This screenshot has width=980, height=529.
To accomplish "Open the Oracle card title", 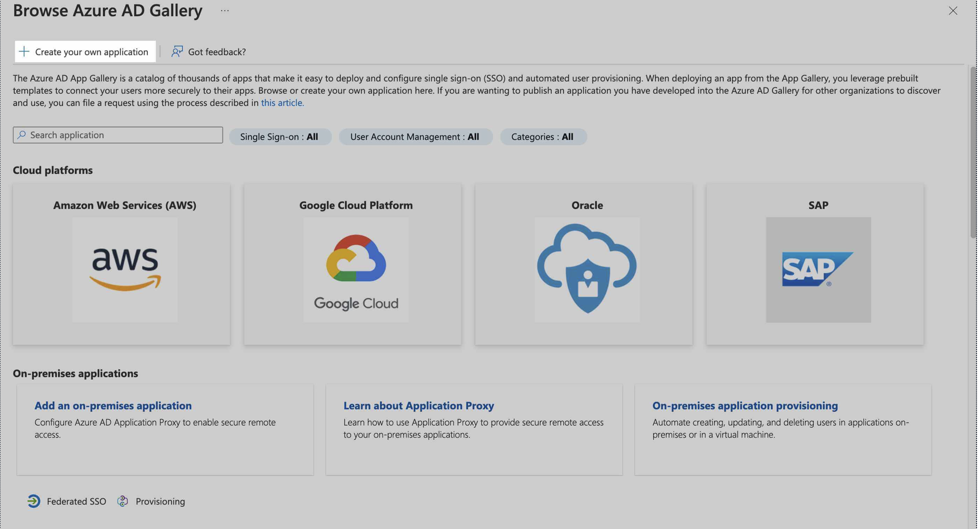I will point(587,205).
